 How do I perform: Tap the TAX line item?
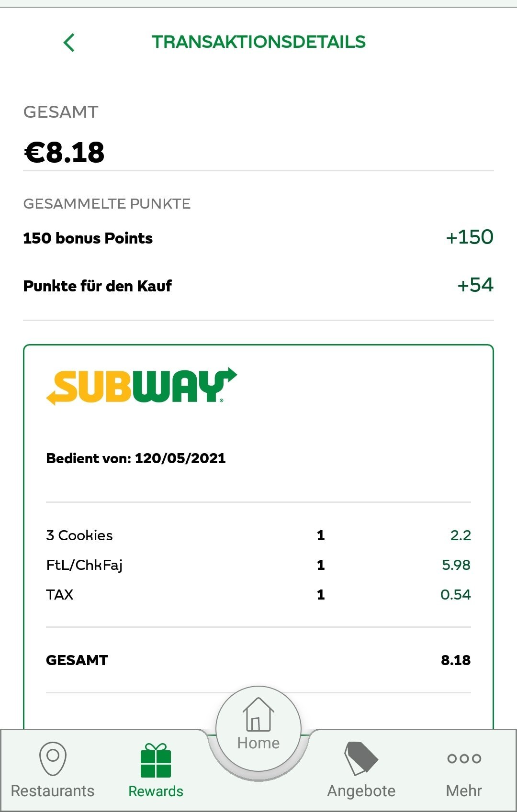point(258,595)
